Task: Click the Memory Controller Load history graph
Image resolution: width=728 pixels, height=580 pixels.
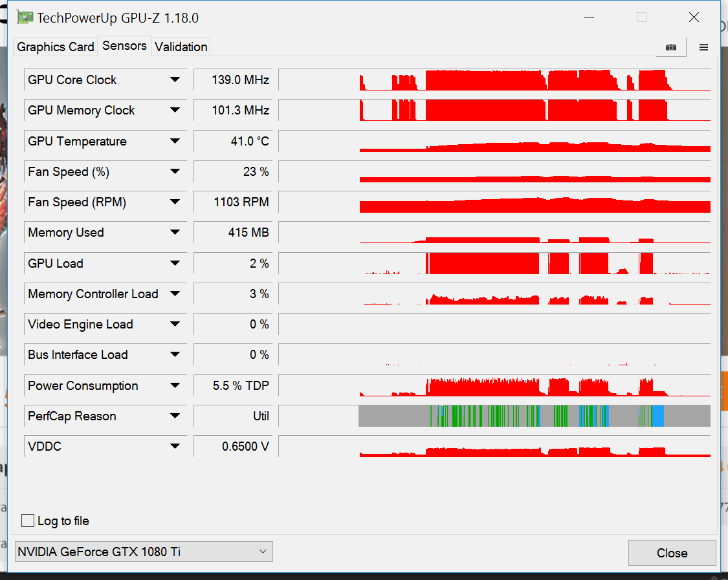Action: (494, 294)
